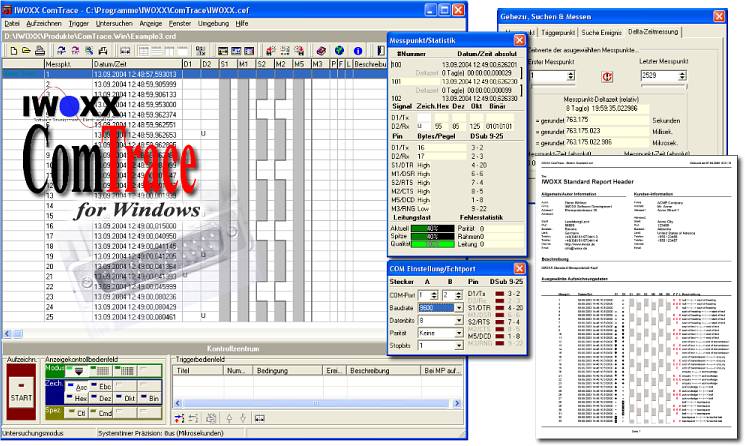Open the Baudrate dropdown
The image size is (745, 446).
coord(458,308)
